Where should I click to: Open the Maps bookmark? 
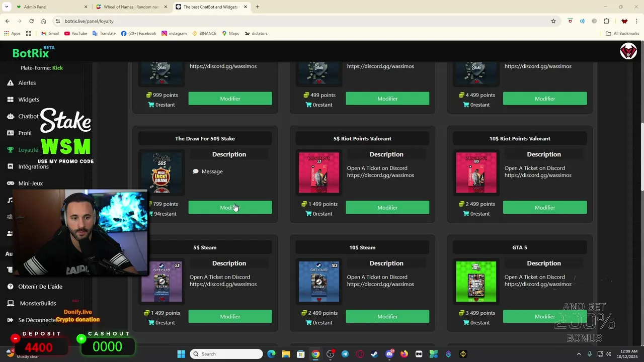230,34
